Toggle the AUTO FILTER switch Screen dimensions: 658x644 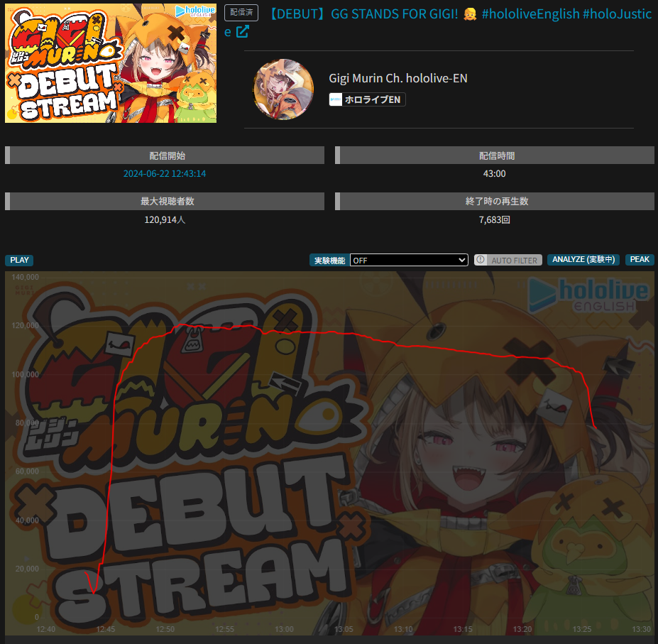tap(508, 260)
